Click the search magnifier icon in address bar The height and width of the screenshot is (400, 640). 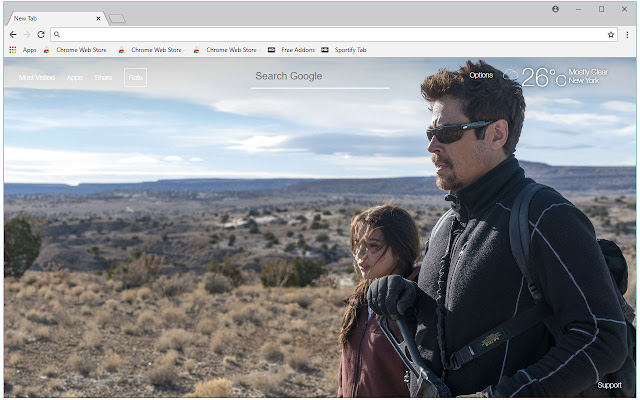tap(57, 35)
